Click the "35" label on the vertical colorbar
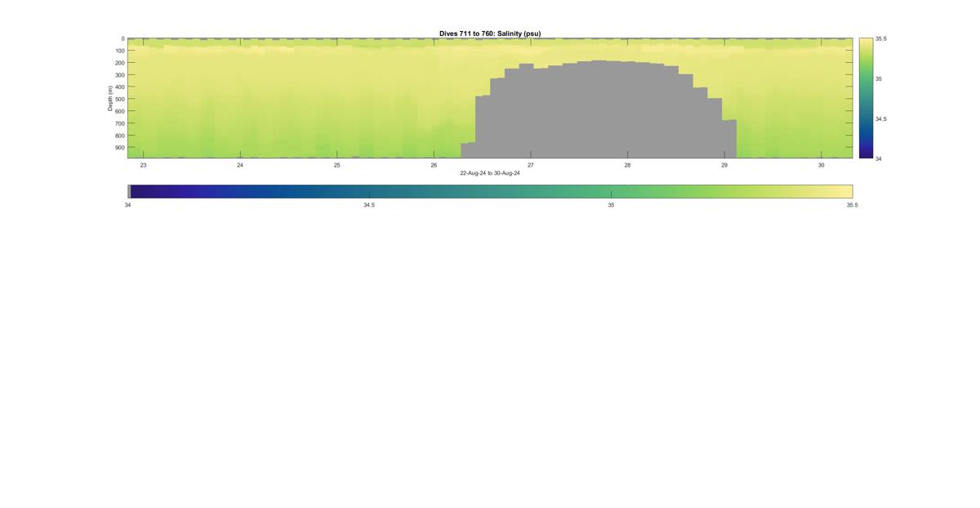Screen dimensions: 980x508 879,78
